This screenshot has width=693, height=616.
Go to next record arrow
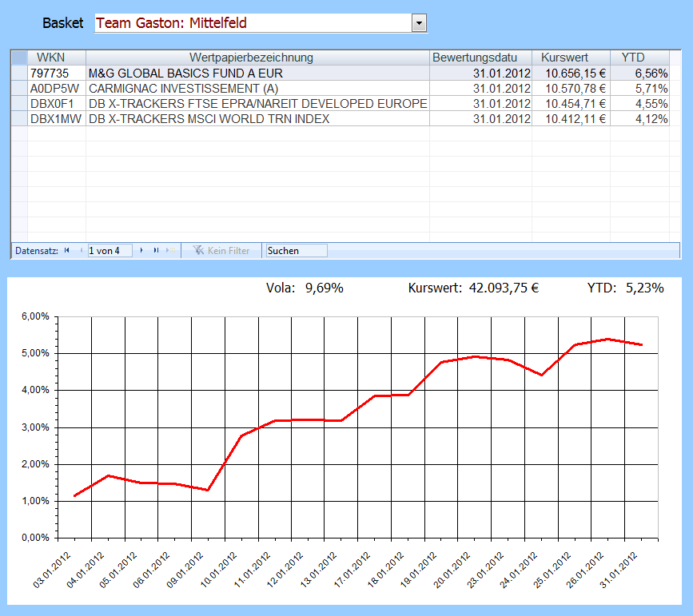coord(141,251)
